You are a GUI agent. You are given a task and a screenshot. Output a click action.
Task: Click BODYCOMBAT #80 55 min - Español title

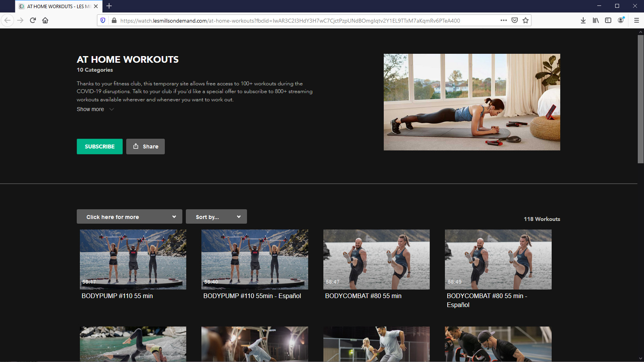[x=487, y=300]
